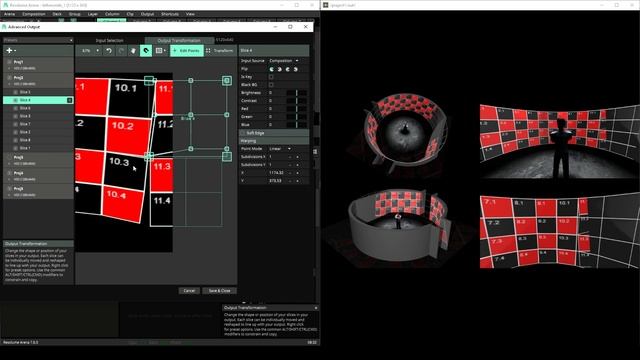
Task: Click the Red channel slider
Action: (x=297, y=109)
